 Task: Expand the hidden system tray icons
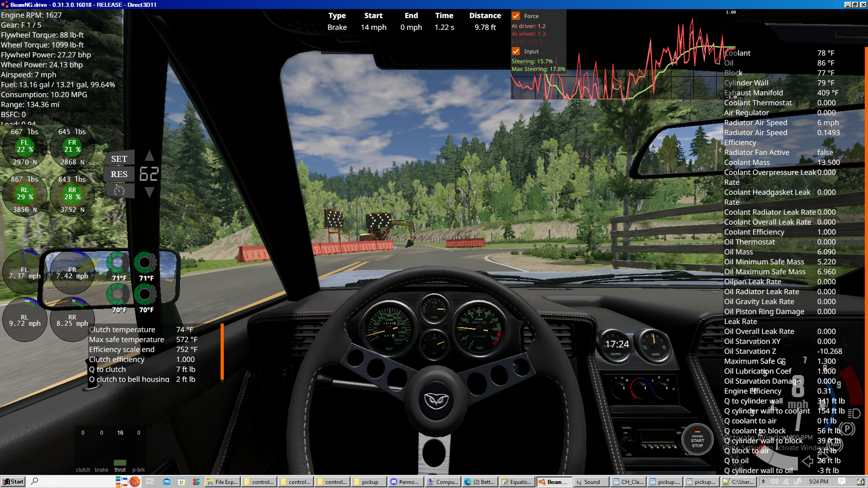[x=764, y=482]
